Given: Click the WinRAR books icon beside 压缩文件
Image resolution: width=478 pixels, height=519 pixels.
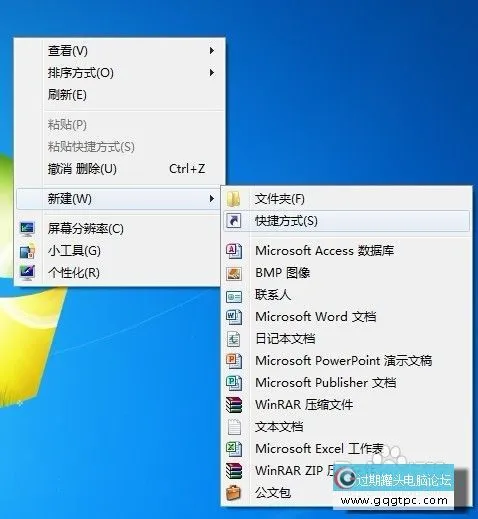Looking at the screenshot, I should coord(234,405).
